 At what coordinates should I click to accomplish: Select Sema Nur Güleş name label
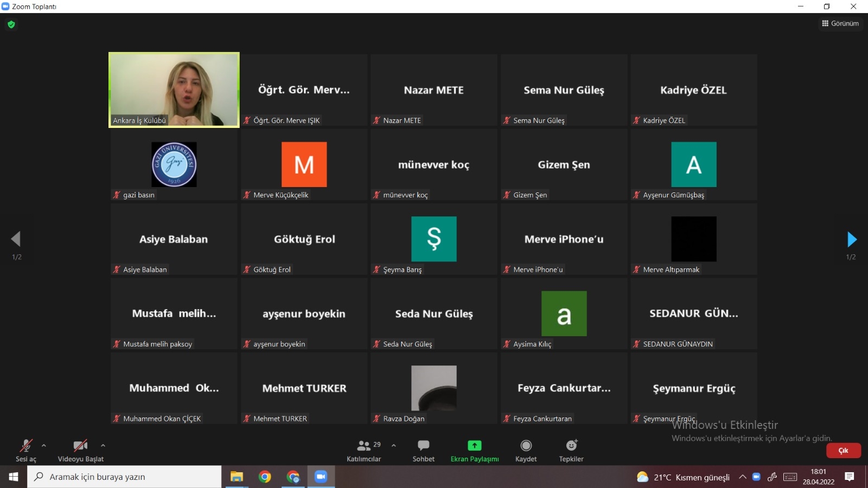[x=539, y=120]
